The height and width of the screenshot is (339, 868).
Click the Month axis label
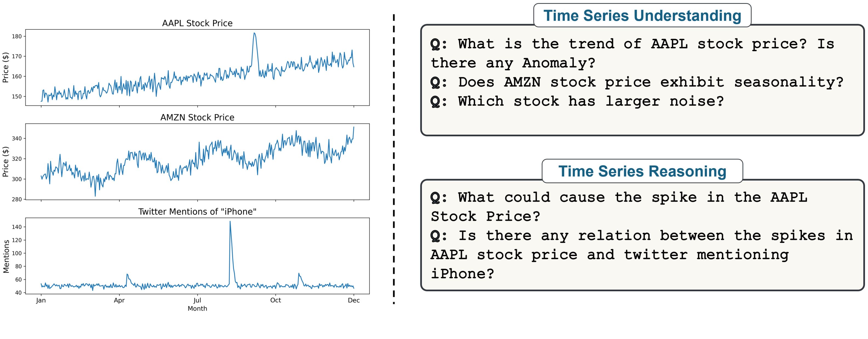(197, 309)
